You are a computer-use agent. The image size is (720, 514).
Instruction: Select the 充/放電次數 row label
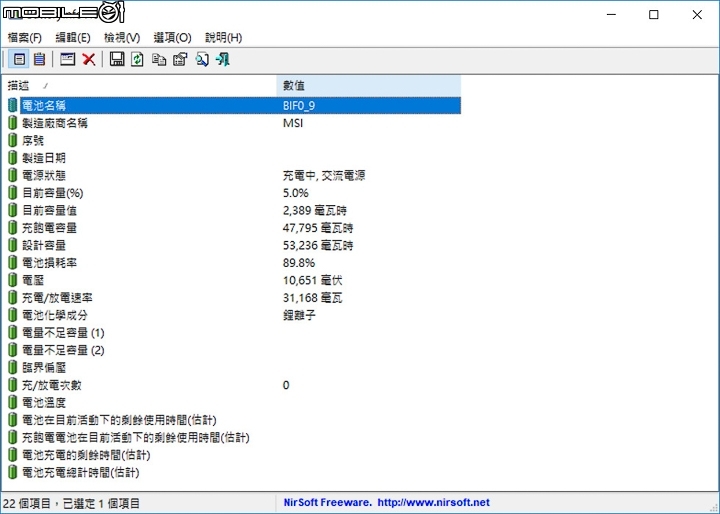(x=52, y=385)
